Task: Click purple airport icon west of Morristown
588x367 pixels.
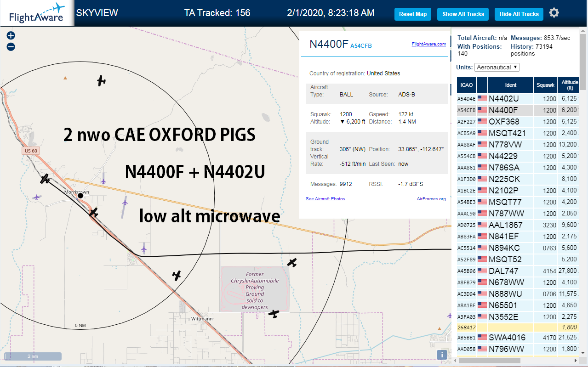Action: [37, 197]
